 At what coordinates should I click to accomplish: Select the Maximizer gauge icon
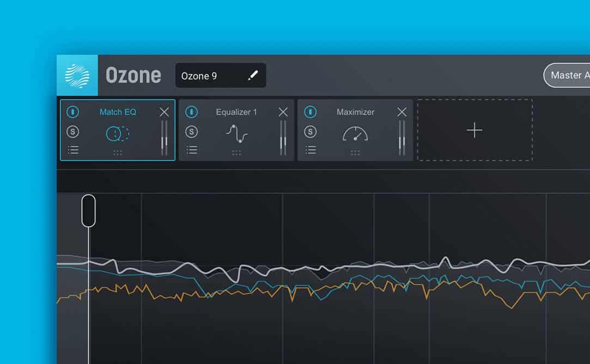point(355,132)
